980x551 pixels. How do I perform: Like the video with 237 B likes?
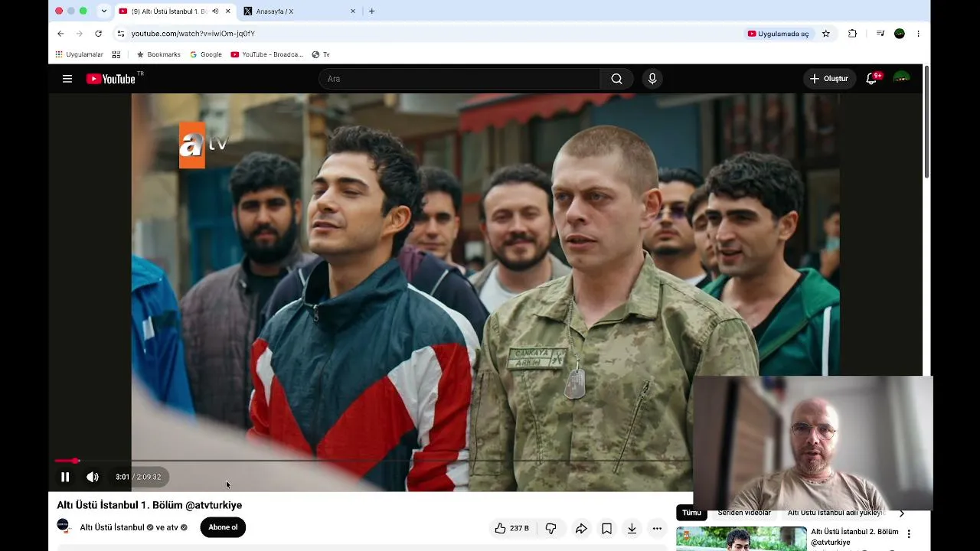(x=511, y=528)
